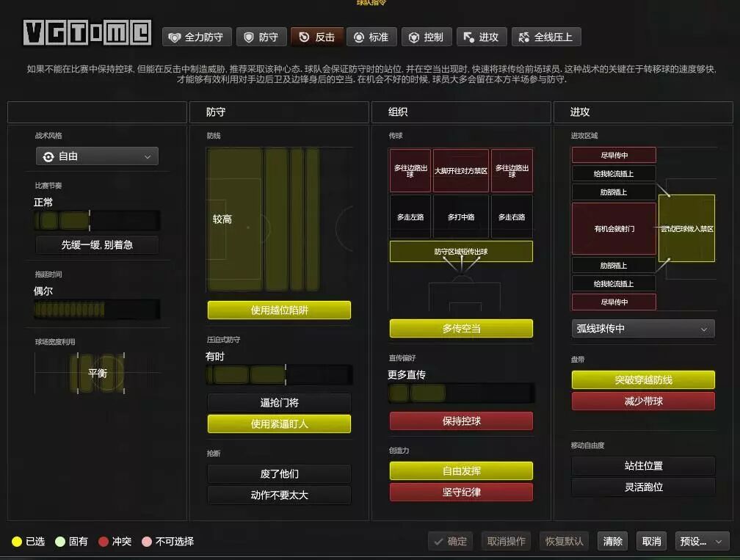Image resolution: width=740 pixels, height=560 pixels.
Task: Toggle 突破穿越防线 dribbling instruction
Action: [643, 379]
